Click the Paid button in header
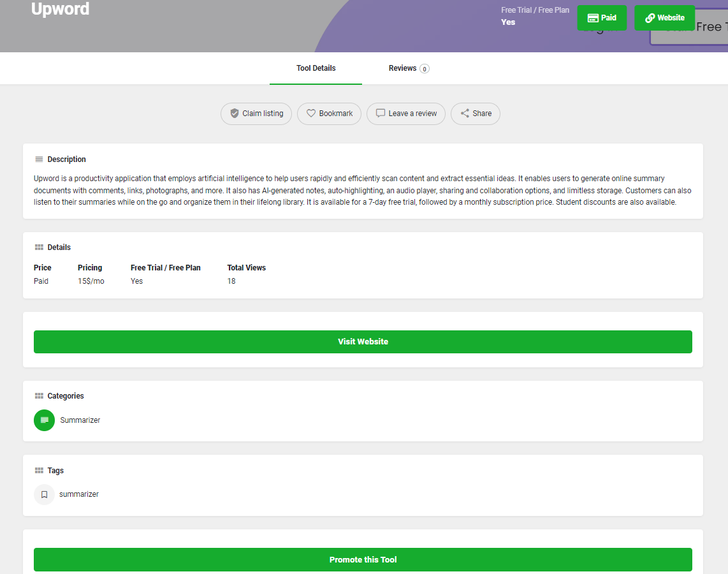This screenshot has width=728, height=574. click(602, 18)
